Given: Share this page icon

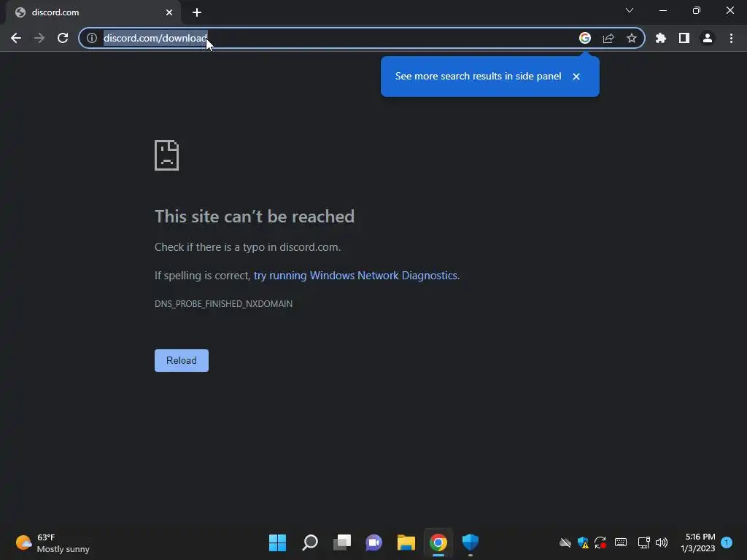Looking at the screenshot, I should [x=608, y=38].
